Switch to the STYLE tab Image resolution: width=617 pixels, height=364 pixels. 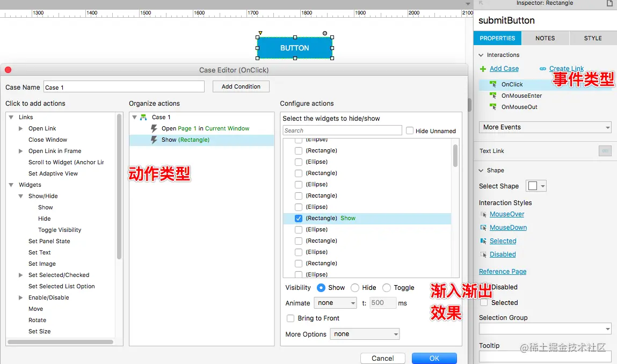coord(593,38)
